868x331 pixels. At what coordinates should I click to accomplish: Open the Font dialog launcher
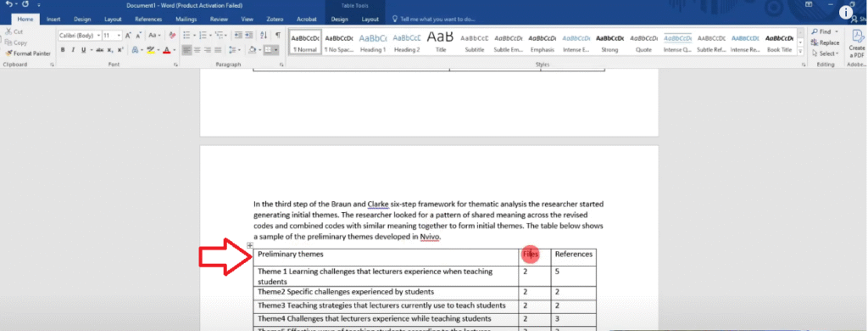(175, 65)
